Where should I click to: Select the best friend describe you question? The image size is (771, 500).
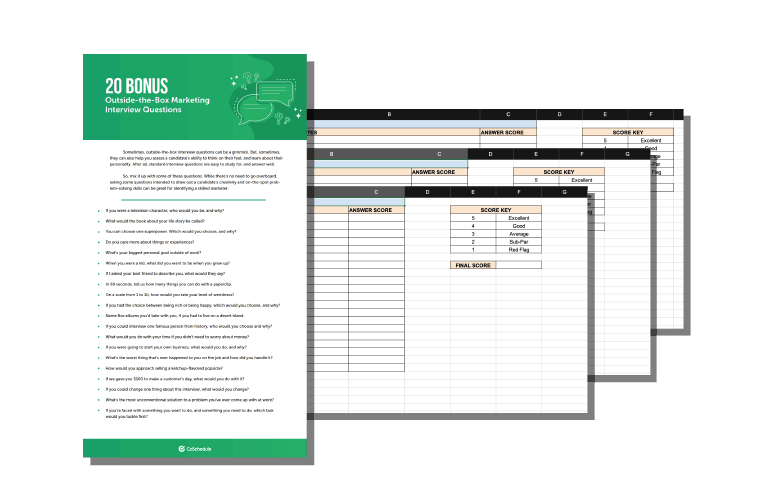(x=165, y=274)
